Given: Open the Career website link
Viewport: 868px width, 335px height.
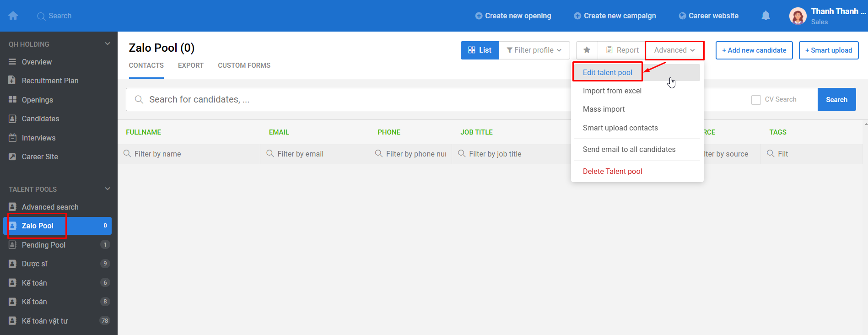Looking at the screenshot, I should tap(708, 16).
